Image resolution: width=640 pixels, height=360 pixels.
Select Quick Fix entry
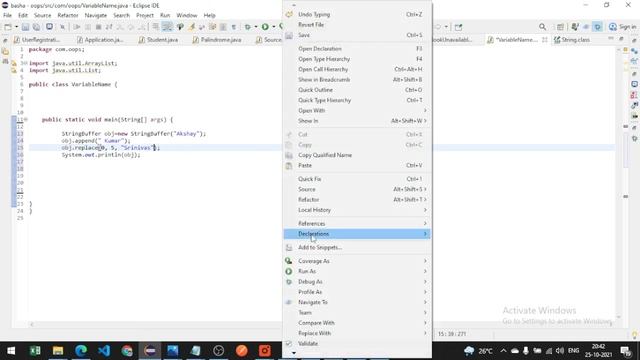pyautogui.click(x=357, y=179)
